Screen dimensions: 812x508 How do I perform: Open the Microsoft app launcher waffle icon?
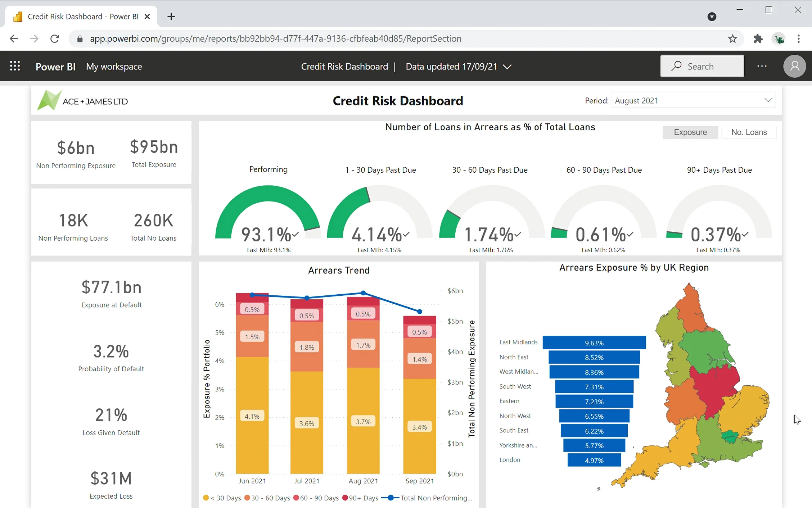(15, 66)
